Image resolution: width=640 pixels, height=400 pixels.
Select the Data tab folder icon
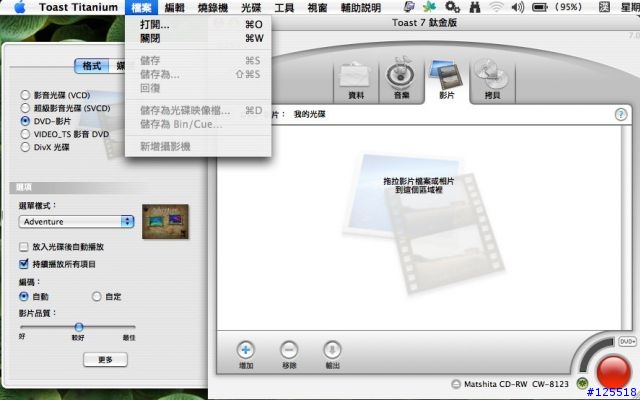point(356,76)
